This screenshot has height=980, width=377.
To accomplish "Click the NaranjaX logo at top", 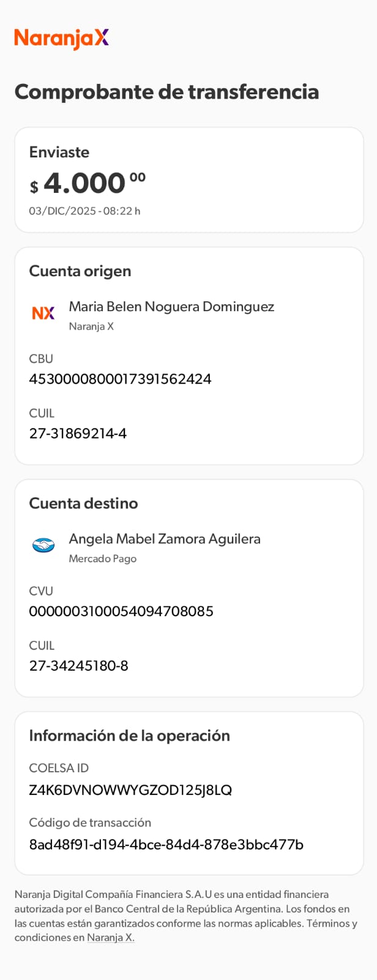I will [x=62, y=38].
